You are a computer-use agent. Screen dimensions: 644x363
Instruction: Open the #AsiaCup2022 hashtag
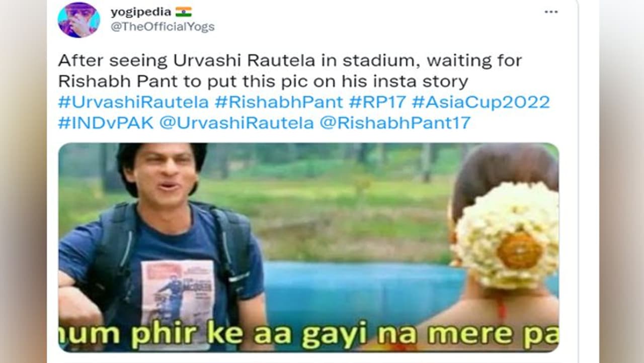481,102
